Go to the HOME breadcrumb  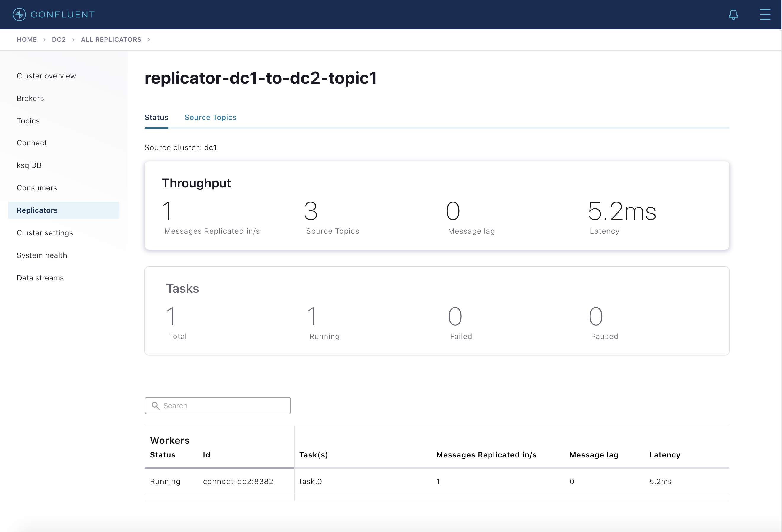(x=27, y=39)
